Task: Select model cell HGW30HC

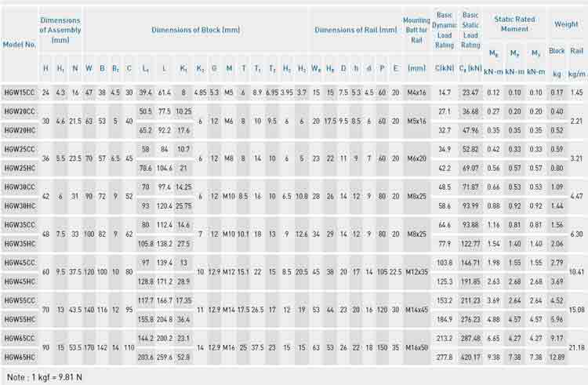Action: point(20,206)
